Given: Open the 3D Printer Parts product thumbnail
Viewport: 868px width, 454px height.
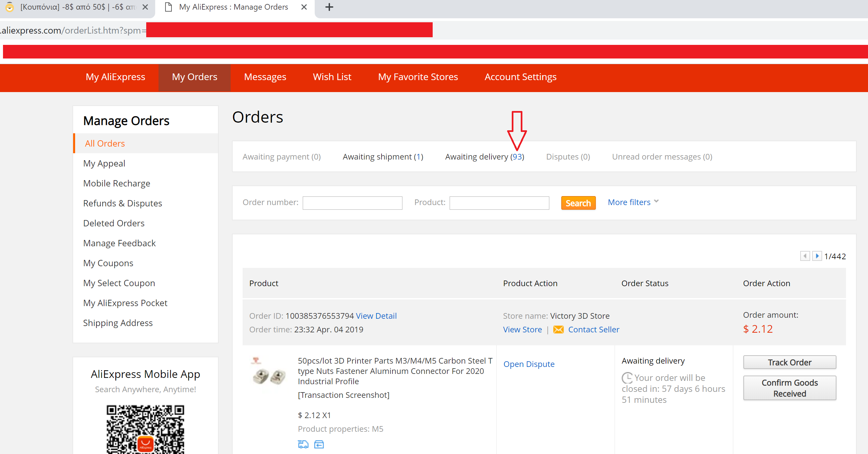Looking at the screenshot, I should 269,372.
